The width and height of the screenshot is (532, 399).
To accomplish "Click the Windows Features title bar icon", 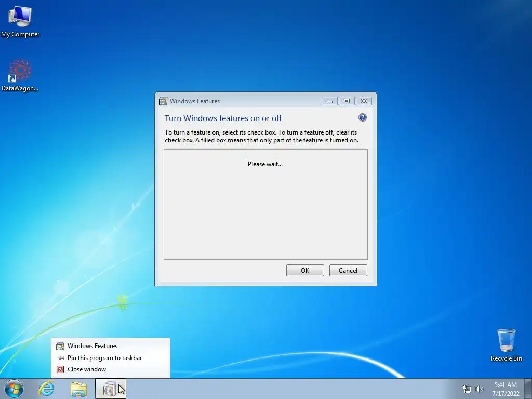I will click(x=163, y=101).
